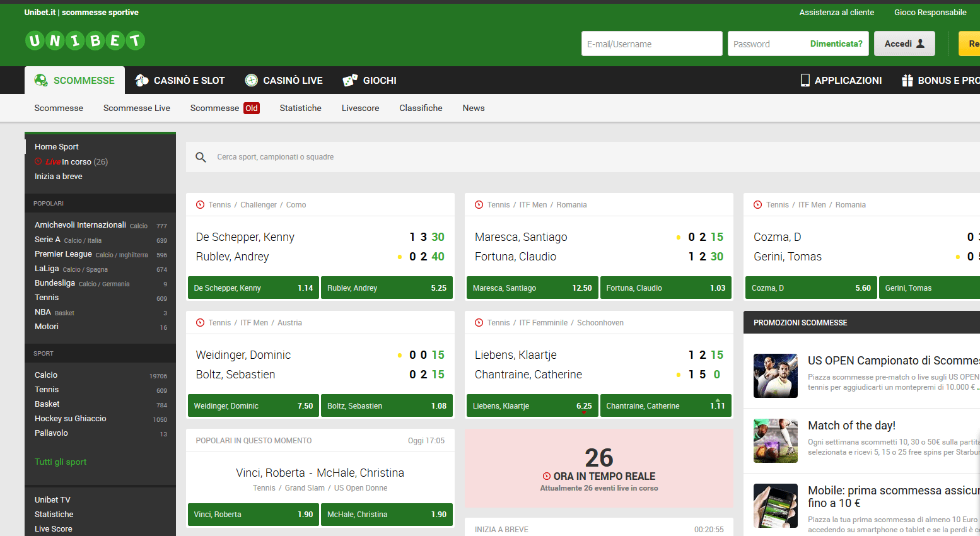
Task: Bet on Vinci, Roberta at 1.90
Action: click(254, 514)
